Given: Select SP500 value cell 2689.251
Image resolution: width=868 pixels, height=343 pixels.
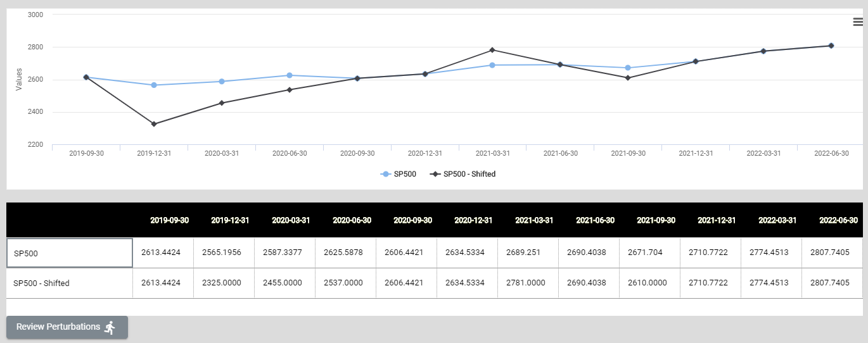Looking at the screenshot, I should 528,253.
